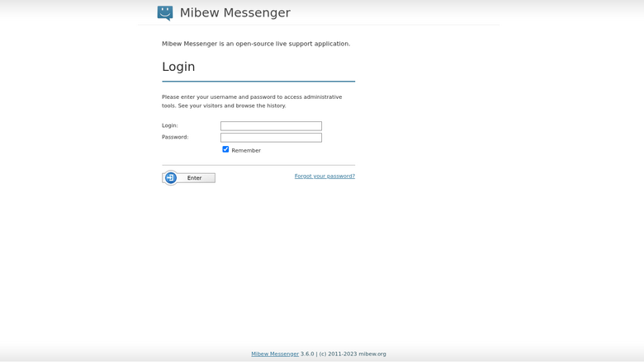The height and width of the screenshot is (362, 644).
Task: Click the Login heading text
Action: pos(178,67)
